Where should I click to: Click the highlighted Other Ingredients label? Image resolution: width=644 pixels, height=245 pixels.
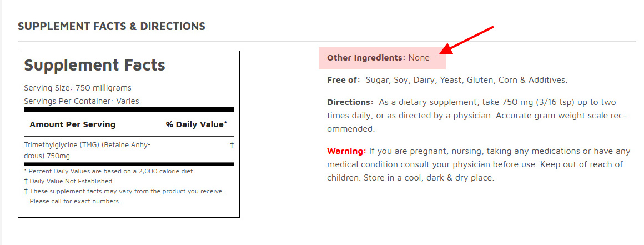pyautogui.click(x=366, y=58)
